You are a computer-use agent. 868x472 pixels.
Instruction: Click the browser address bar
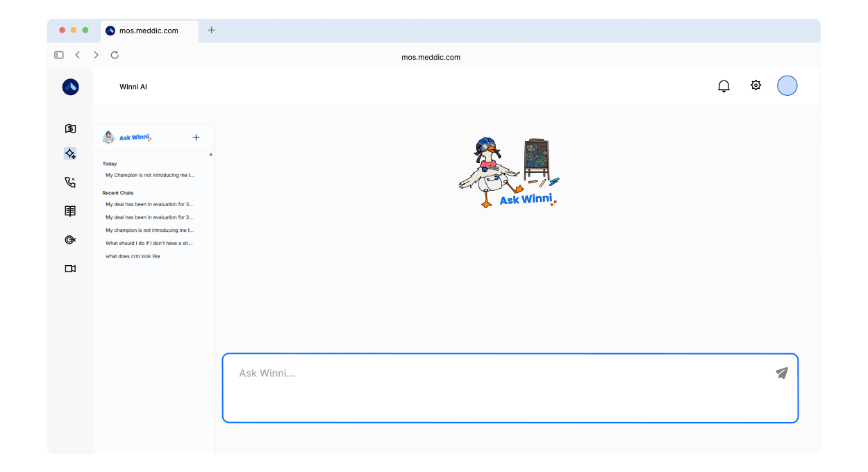click(431, 57)
